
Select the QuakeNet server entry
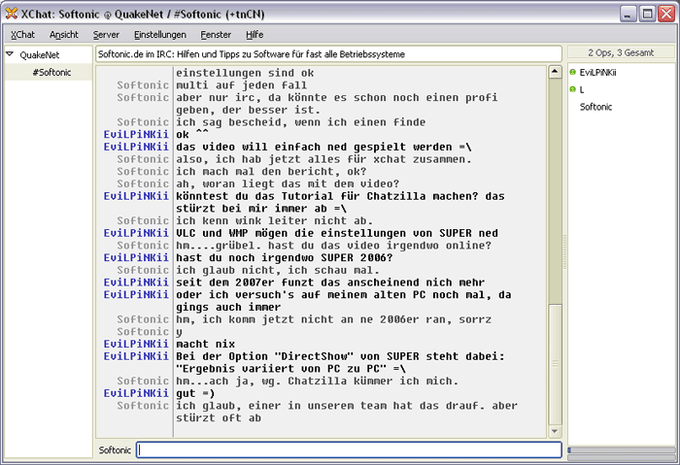tap(39, 55)
